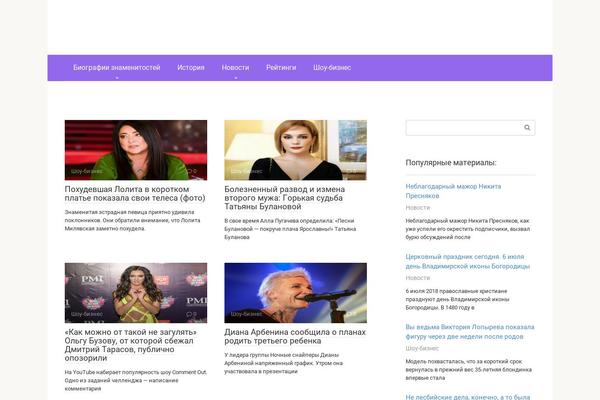Click excerpt starting 6 июля 2018 православные
Viewport: 600px width, 400px height.
click(x=457, y=299)
